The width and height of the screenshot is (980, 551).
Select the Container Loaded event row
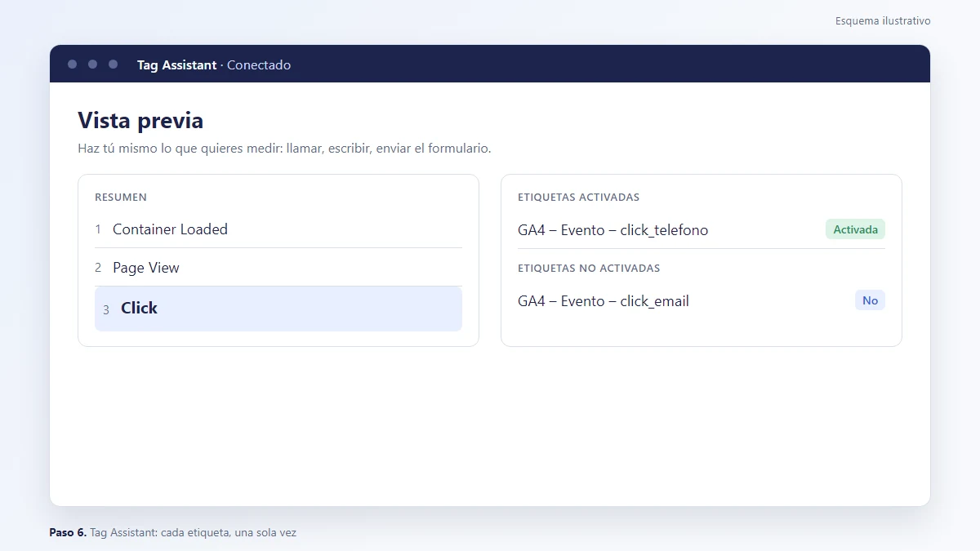(x=278, y=229)
